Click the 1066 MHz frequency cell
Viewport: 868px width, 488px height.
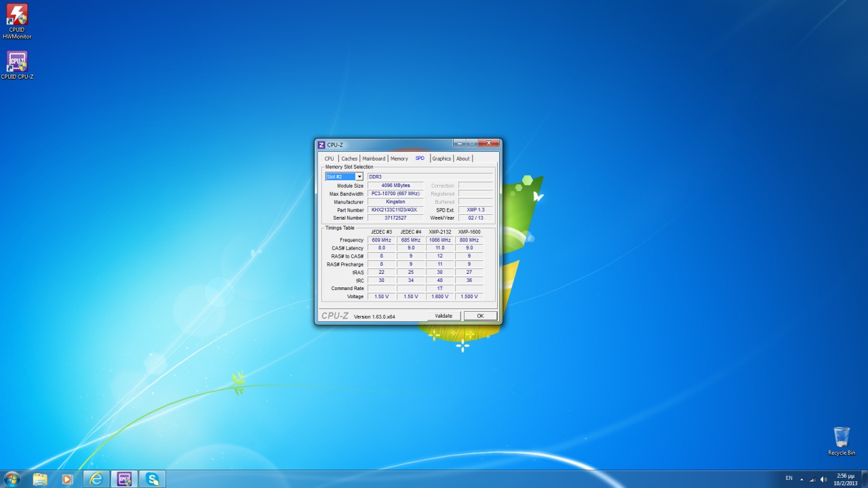click(x=440, y=240)
